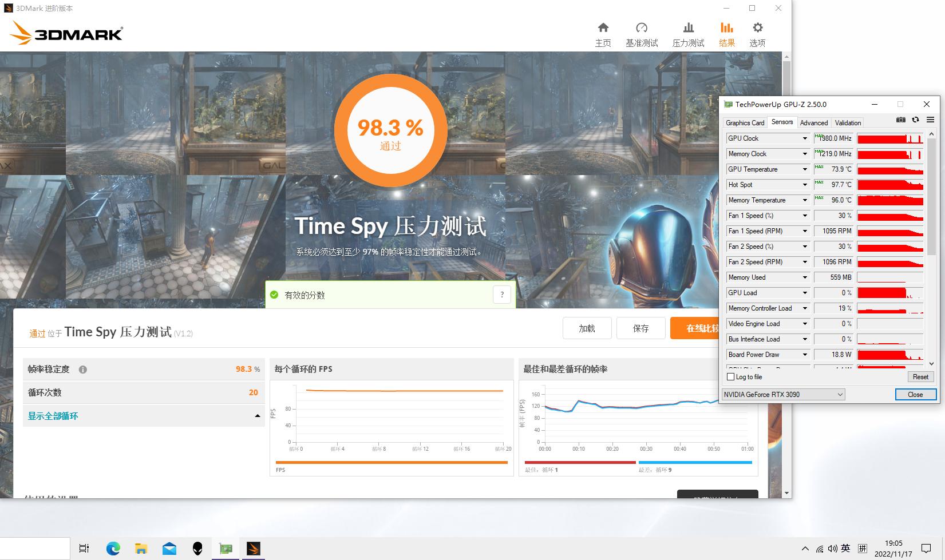Click the 3DMark logo
The image size is (945, 560).
coord(66,33)
